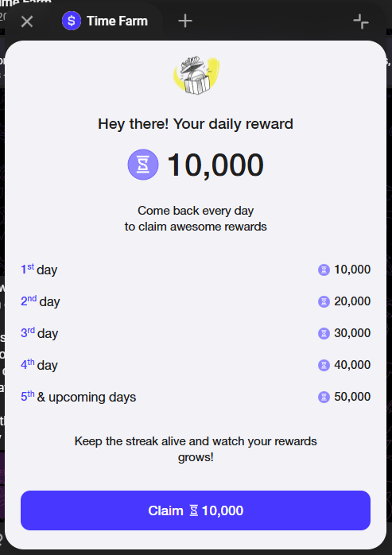Click the "Hey there! Your daily reward" heading

196,124
